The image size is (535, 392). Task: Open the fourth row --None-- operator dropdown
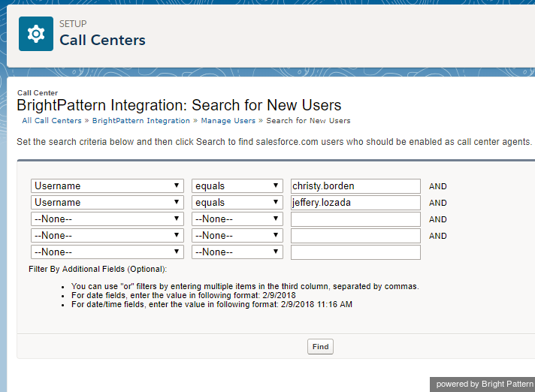click(x=237, y=236)
